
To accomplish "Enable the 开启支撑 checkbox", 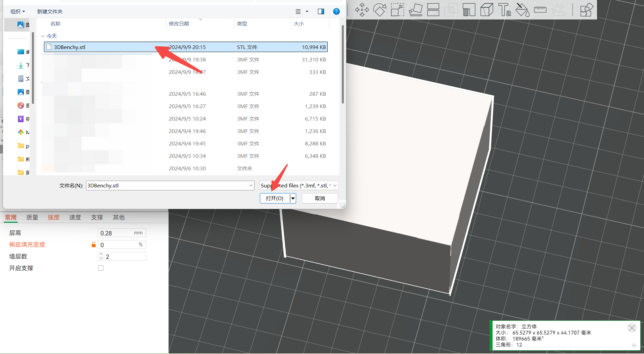I will click(x=101, y=268).
